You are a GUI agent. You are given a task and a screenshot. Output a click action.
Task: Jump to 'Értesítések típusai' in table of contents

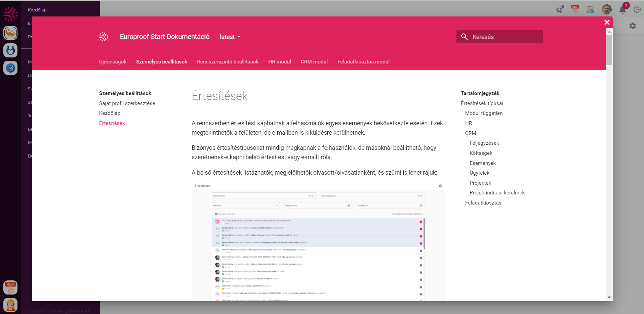(482, 103)
